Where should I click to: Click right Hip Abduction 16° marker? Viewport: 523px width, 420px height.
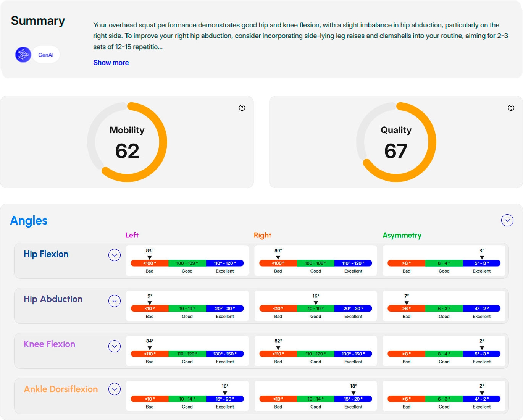point(316,302)
